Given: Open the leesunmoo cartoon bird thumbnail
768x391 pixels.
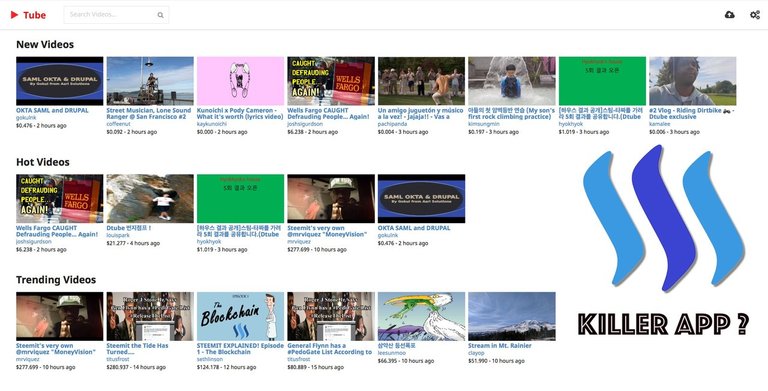Looking at the screenshot, I should (x=421, y=316).
